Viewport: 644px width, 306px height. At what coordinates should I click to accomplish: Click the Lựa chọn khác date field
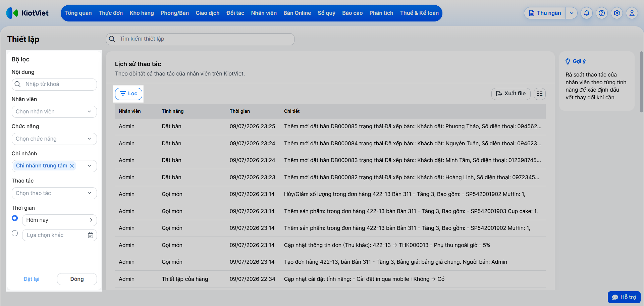59,235
